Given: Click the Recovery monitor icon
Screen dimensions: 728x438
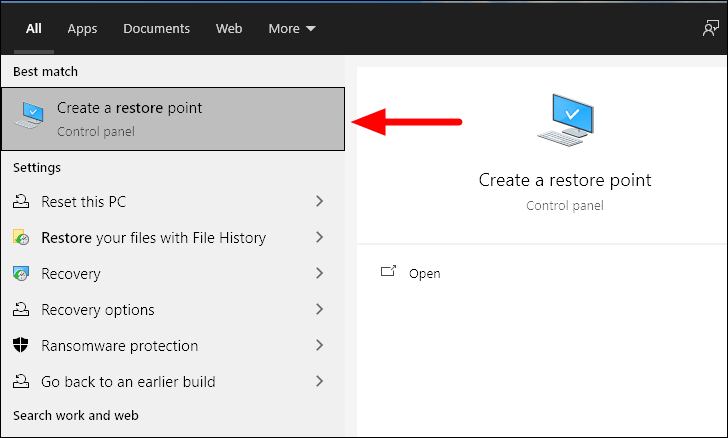Looking at the screenshot, I should coord(21,274).
